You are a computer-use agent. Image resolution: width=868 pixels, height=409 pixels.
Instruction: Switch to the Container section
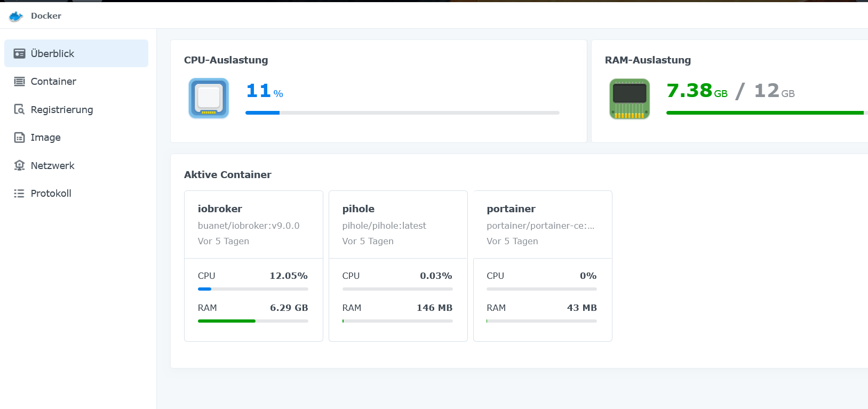point(76,82)
